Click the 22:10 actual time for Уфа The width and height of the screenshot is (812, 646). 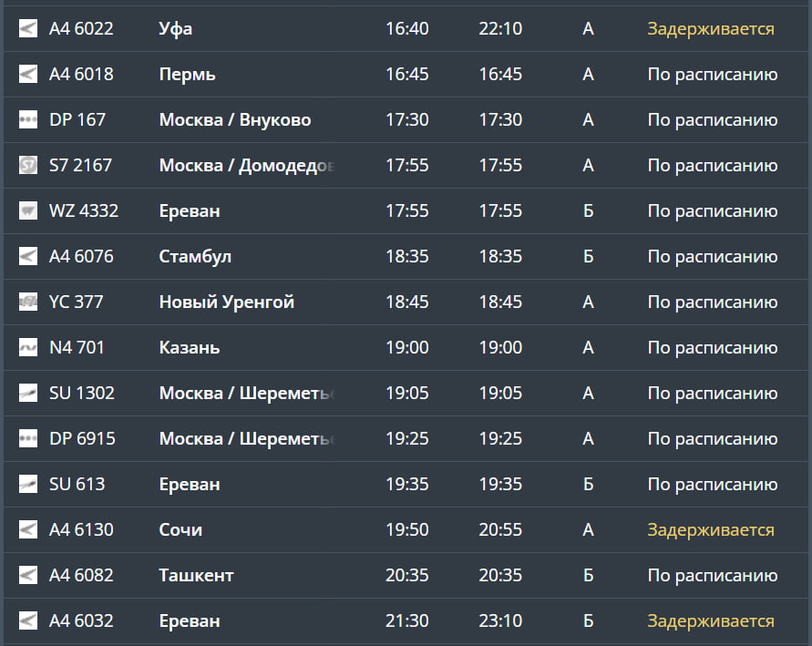click(x=500, y=29)
